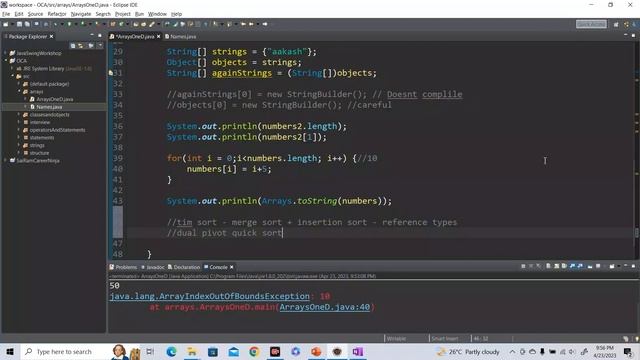Open the Navigate menu
Screen dimensions: 640x360
pos(81,14)
